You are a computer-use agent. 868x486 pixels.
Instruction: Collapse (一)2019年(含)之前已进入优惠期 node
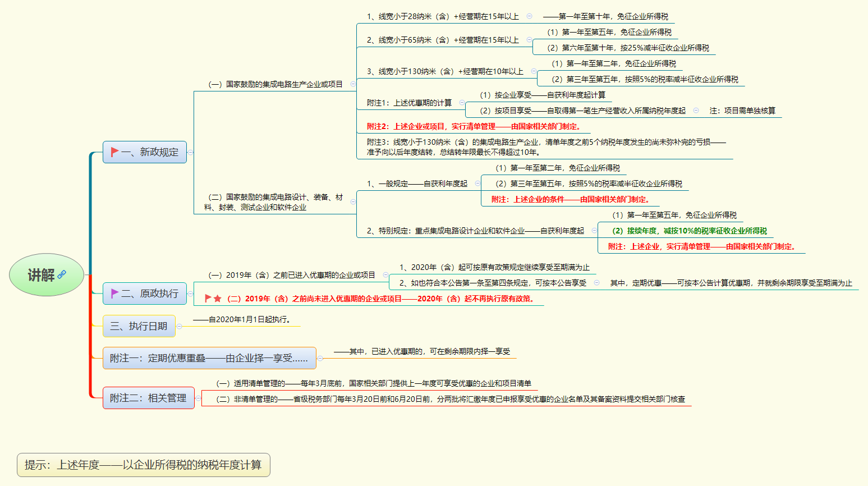[385, 275]
